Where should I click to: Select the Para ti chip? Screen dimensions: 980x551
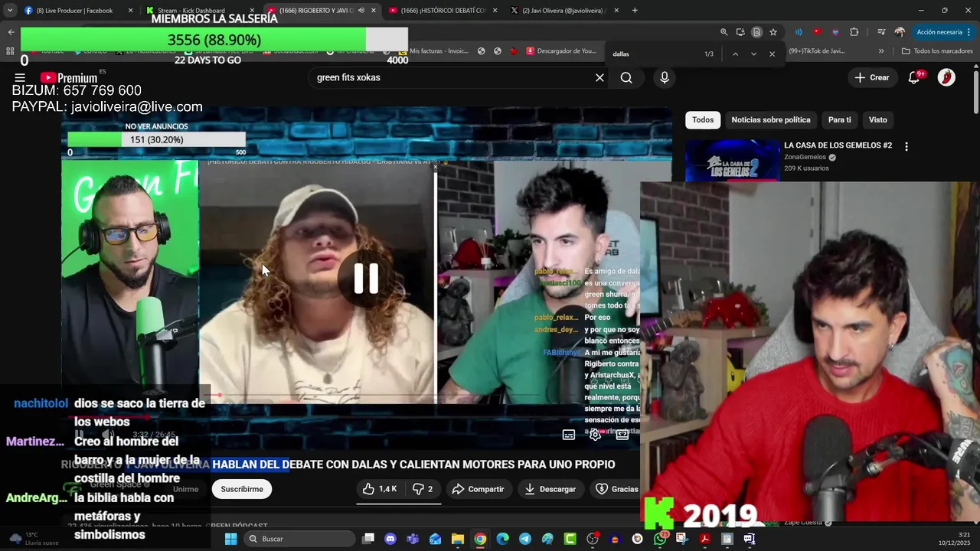click(839, 119)
